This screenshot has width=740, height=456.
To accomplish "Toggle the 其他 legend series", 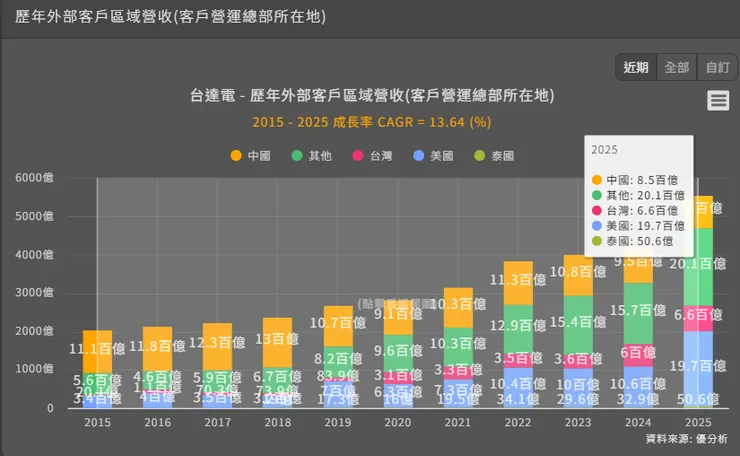I will (311, 156).
